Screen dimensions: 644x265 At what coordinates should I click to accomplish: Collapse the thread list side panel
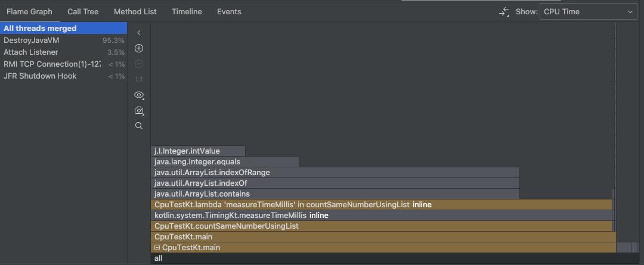[139, 33]
